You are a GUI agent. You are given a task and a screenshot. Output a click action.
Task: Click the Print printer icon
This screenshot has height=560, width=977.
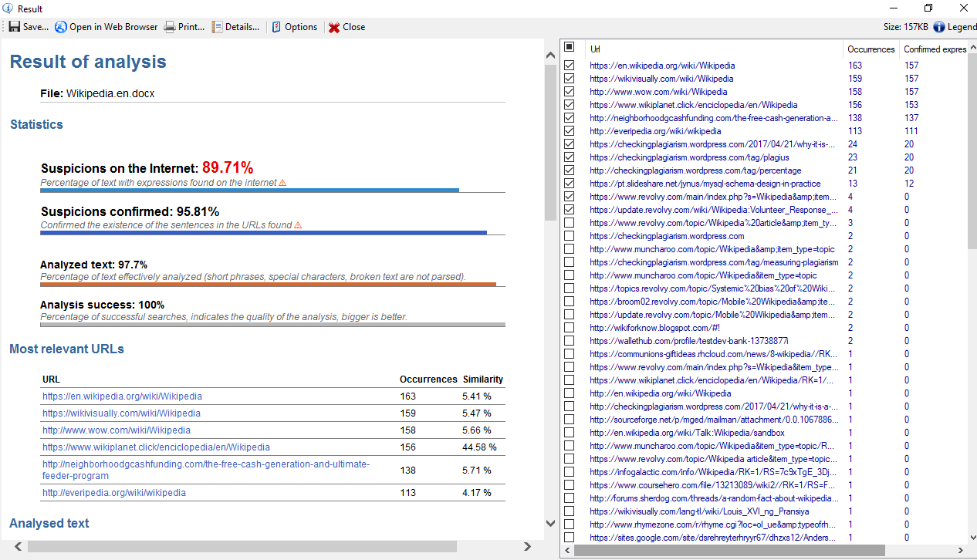[170, 27]
